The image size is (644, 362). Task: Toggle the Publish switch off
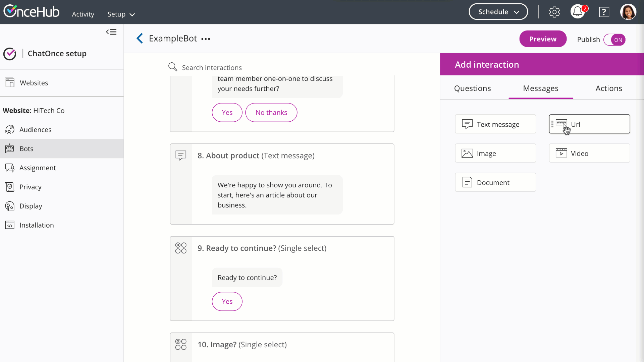614,40
